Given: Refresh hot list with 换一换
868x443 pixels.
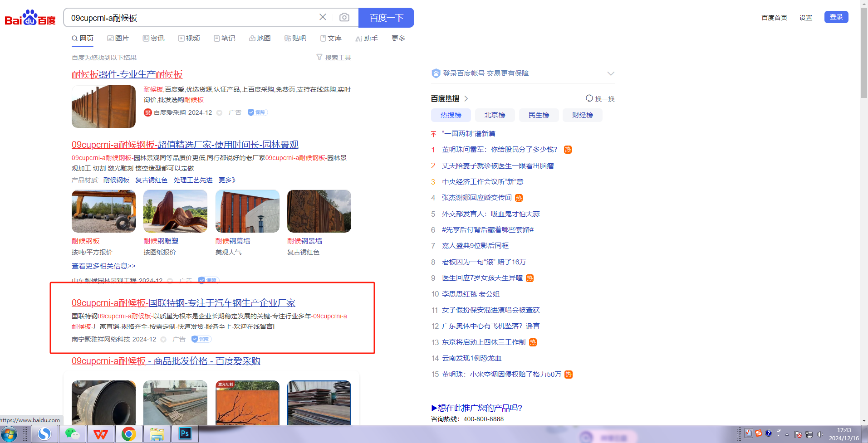Looking at the screenshot, I should (600, 98).
